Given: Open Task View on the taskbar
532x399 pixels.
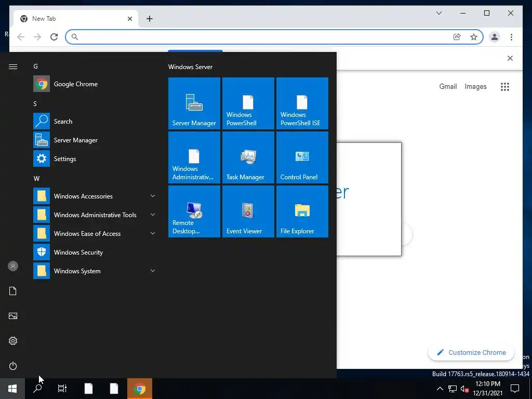Looking at the screenshot, I should pyautogui.click(x=62, y=389).
